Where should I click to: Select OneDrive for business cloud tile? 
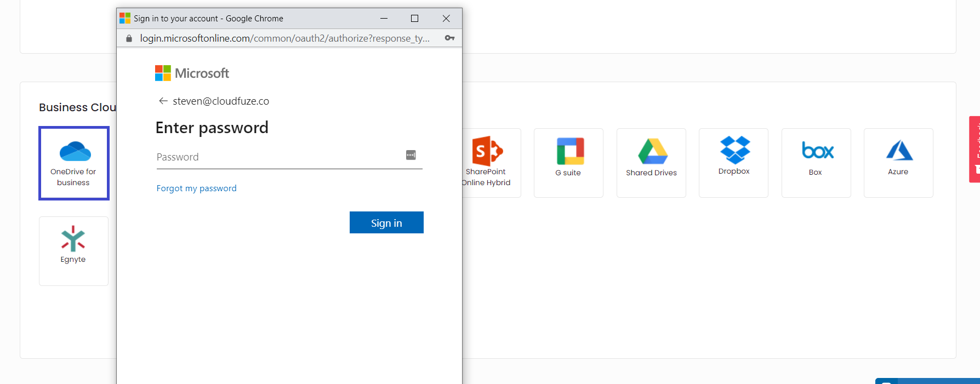[74, 163]
